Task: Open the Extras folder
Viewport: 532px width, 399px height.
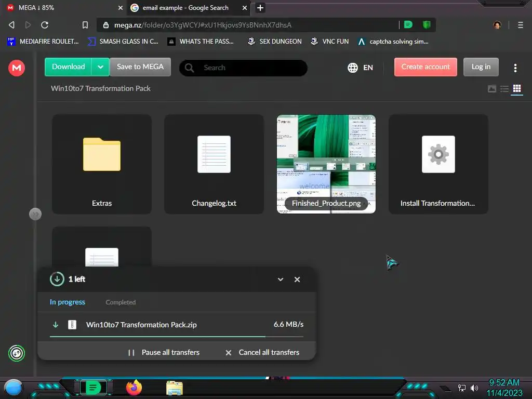Action: coord(102,164)
